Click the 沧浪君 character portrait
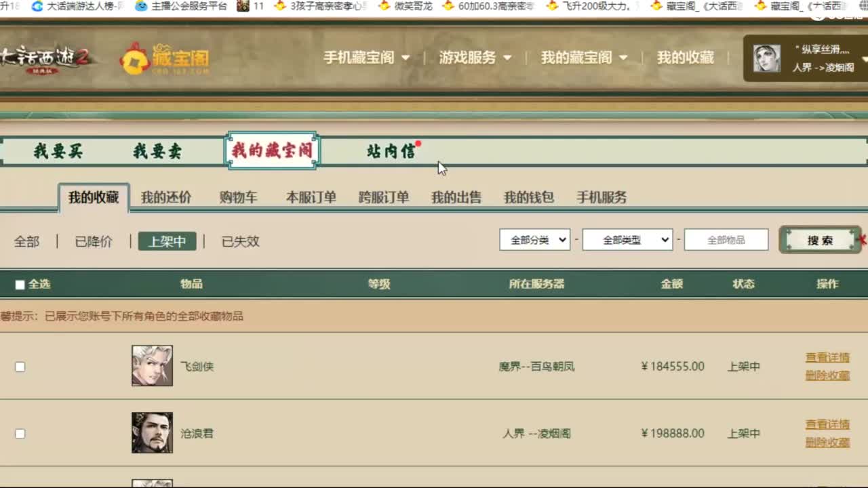Screen dimensions: 868x488 [152, 432]
